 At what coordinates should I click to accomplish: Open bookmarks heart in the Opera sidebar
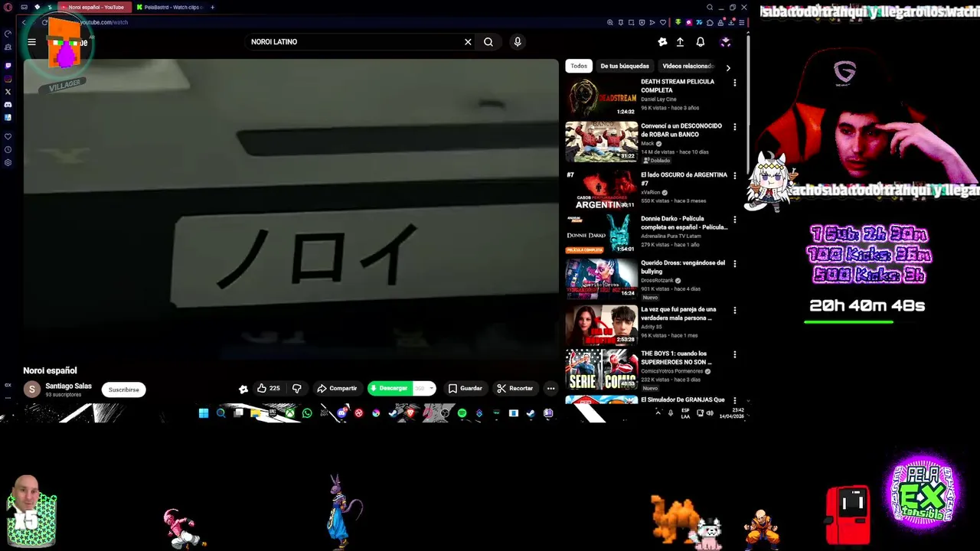pyautogui.click(x=8, y=137)
